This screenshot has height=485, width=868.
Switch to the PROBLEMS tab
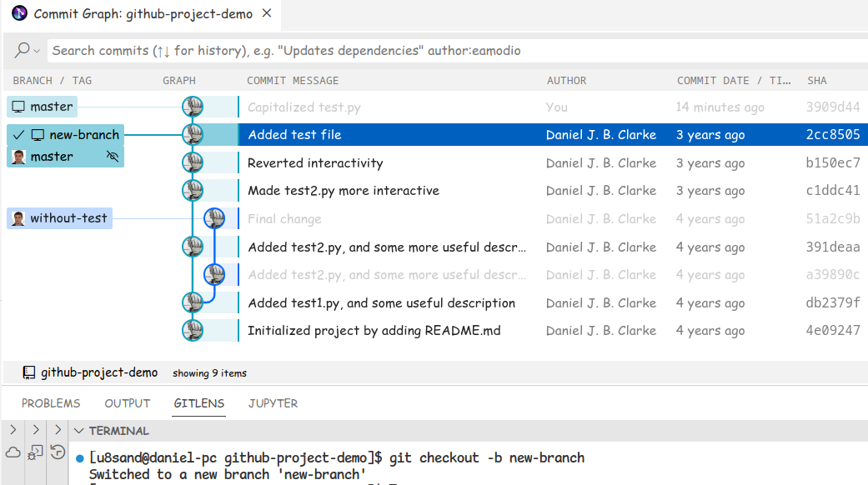51,403
